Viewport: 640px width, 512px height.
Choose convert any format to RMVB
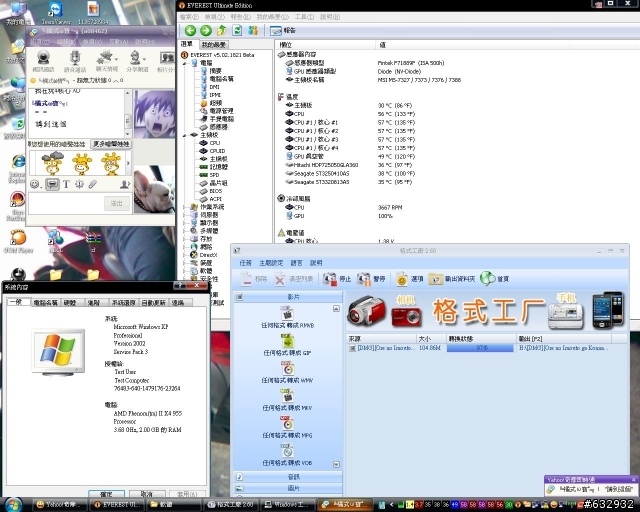point(287,317)
